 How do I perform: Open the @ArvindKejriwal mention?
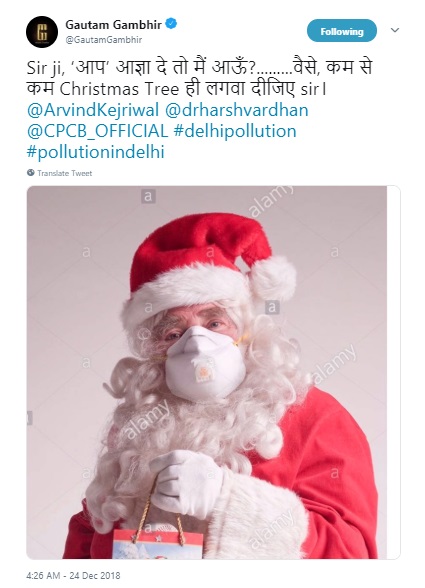93,110
